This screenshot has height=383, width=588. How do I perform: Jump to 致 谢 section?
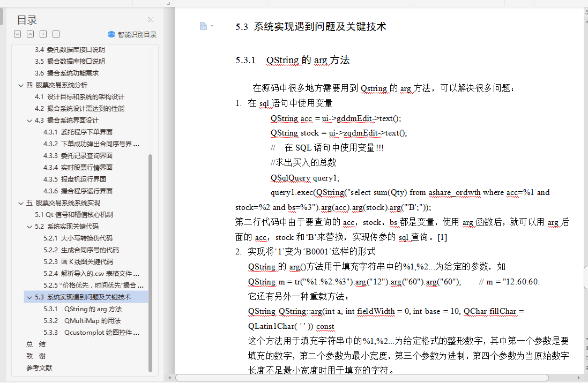point(35,356)
